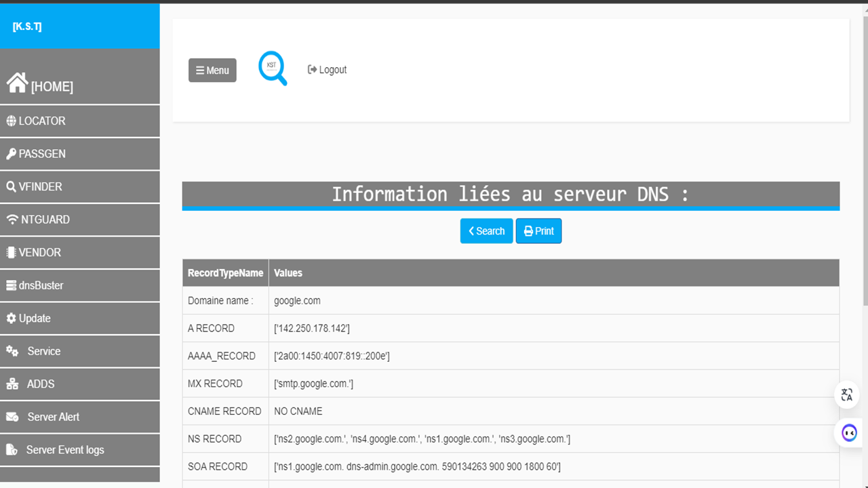The height and width of the screenshot is (488, 868).
Task: Open the Service sidebar entry
Action: (x=43, y=351)
